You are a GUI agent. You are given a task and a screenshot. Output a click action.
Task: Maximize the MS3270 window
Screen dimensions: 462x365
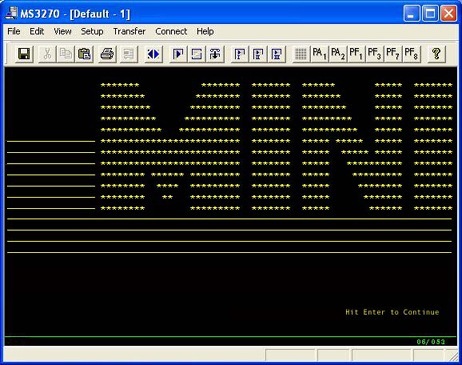coord(430,14)
